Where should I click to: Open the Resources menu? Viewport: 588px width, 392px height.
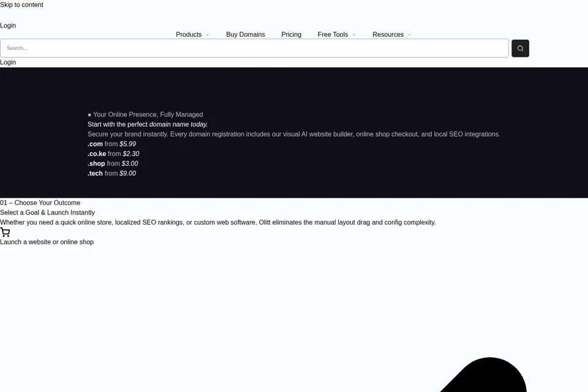click(388, 34)
